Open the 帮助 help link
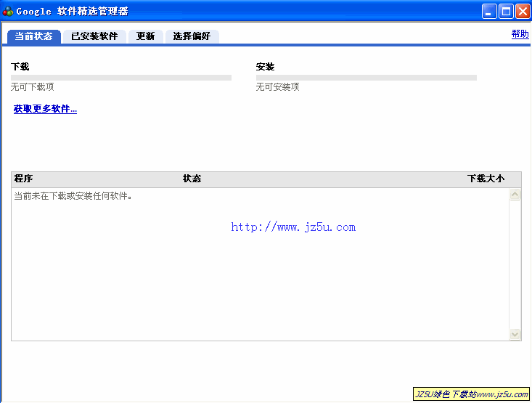Viewport: 532px width, 403px height. (520, 34)
